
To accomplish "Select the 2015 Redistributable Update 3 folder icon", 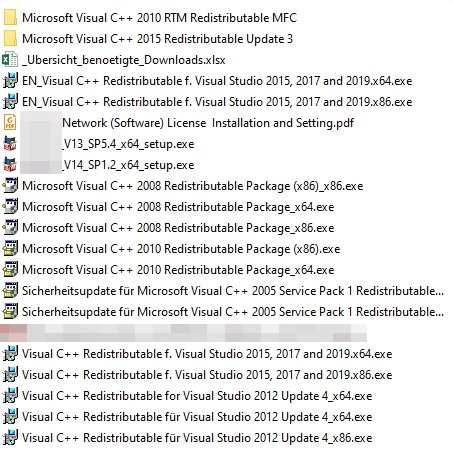I will coord(10,39).
